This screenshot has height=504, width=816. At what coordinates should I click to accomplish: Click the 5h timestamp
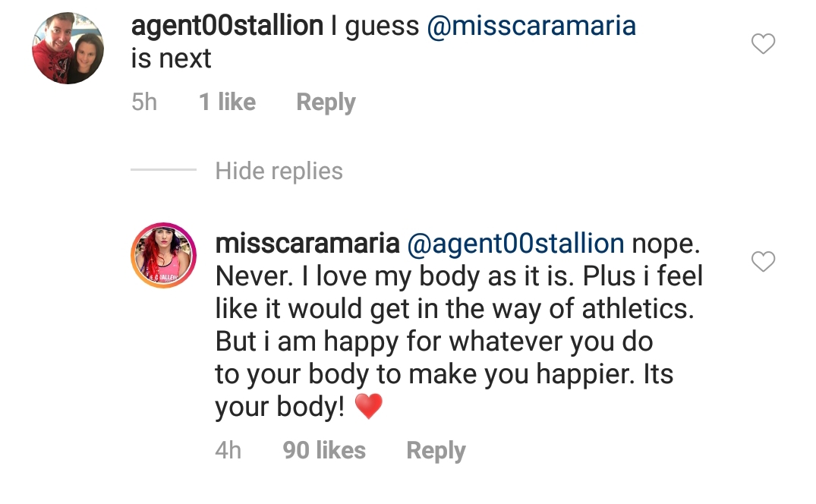coord(144,102)
